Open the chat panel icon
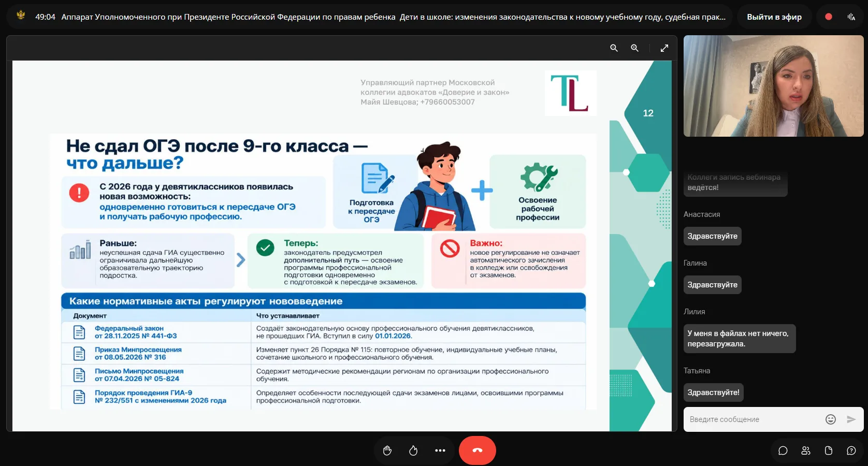Screen dimensions: 868x466 click(783, 450)
